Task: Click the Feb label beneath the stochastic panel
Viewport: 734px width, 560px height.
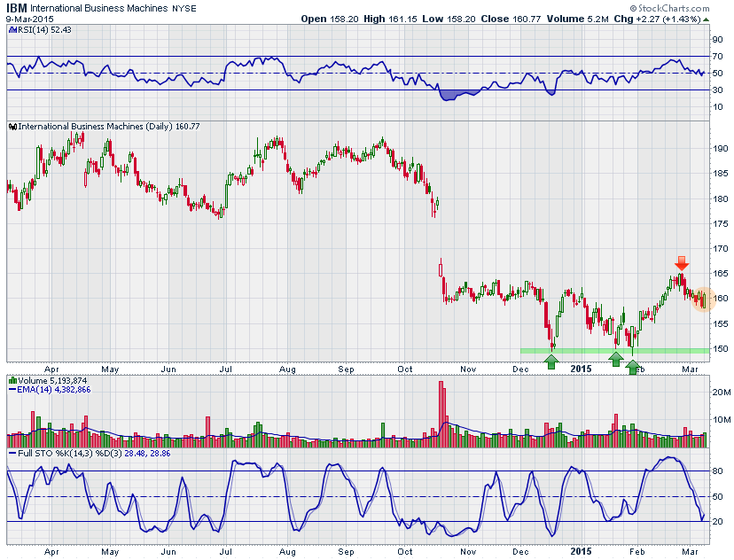Action: click(x=636, y=552)
